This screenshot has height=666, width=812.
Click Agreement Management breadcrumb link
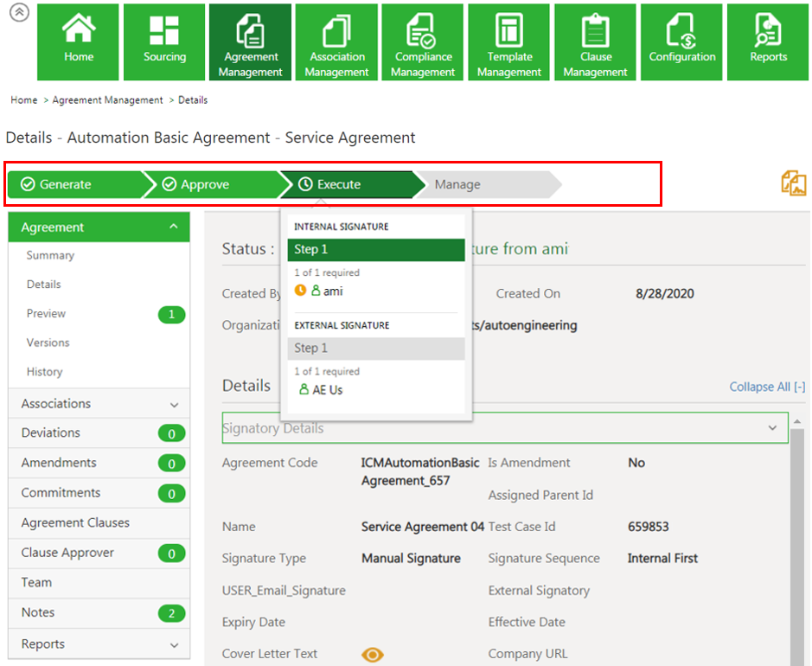click(107, 100)
